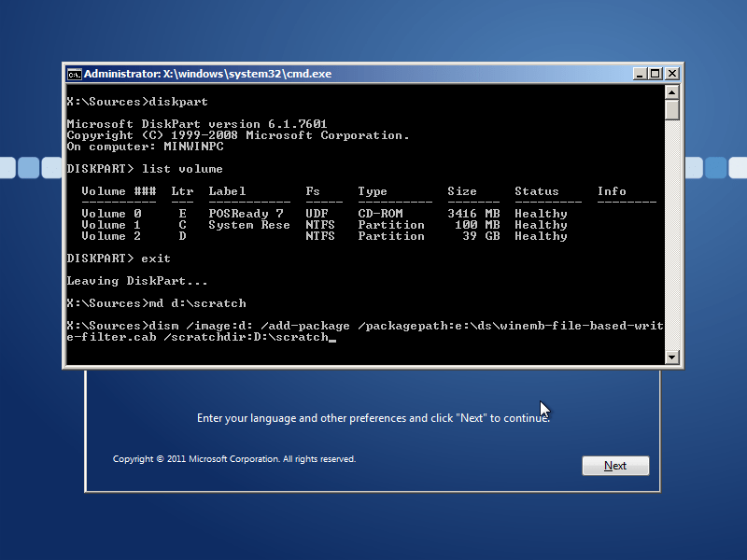Click the 'System Rese' volume label
This screenshot has height=560, width=747.
pyautogui.click(x=249, y=225)
